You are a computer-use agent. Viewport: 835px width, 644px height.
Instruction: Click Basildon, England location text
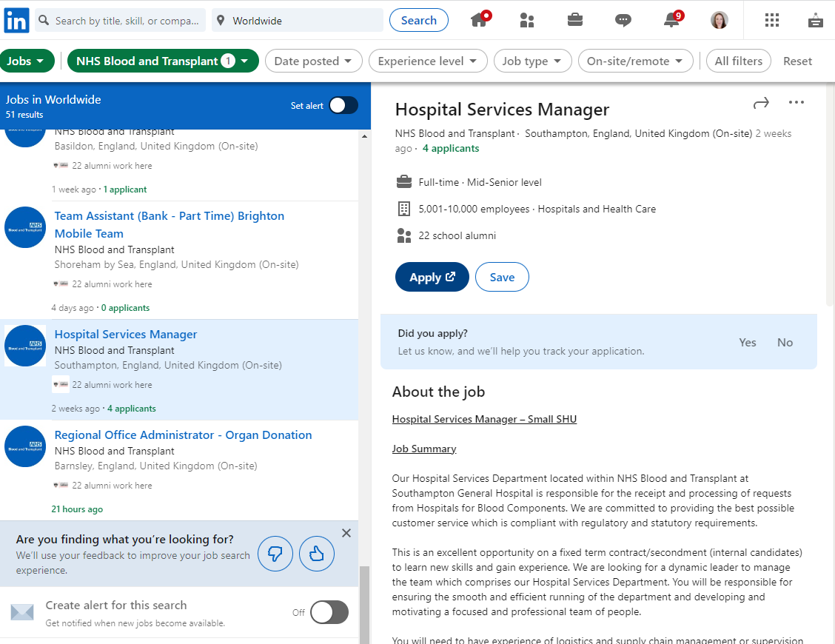click(x=156, y=146)
